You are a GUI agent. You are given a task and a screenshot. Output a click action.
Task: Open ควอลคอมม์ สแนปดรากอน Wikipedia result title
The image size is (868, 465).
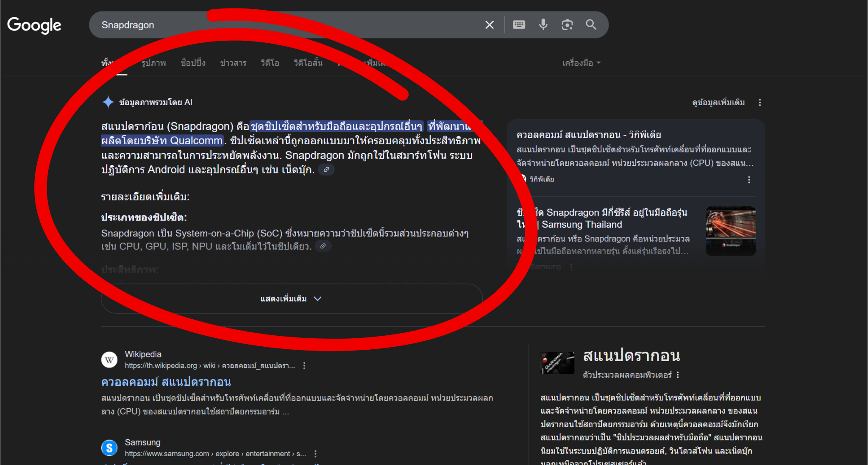(x=166, y=382)
